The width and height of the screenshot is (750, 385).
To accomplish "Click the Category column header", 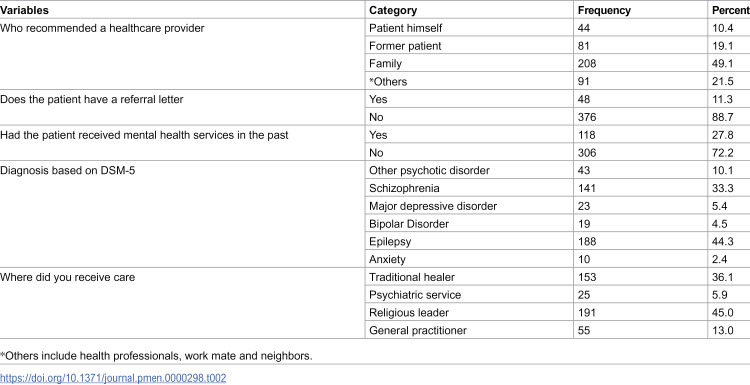I will pyautogui.click(x=393, y=10).
